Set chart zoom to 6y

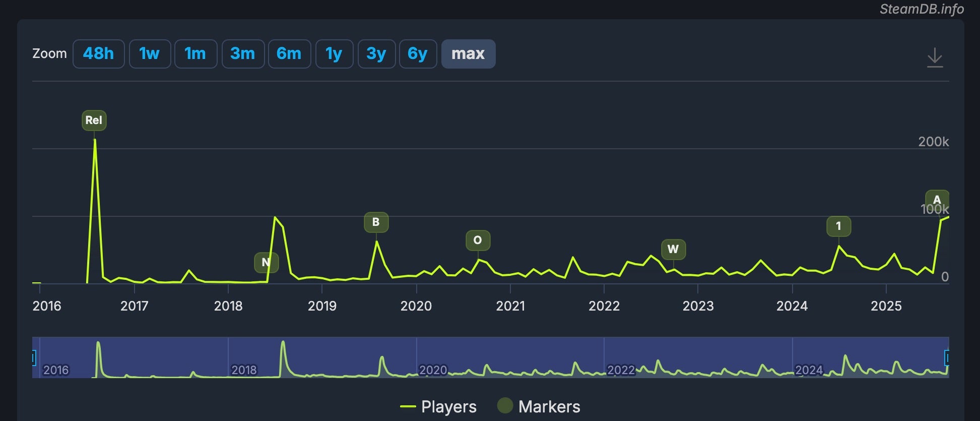(x=418, y=53)
